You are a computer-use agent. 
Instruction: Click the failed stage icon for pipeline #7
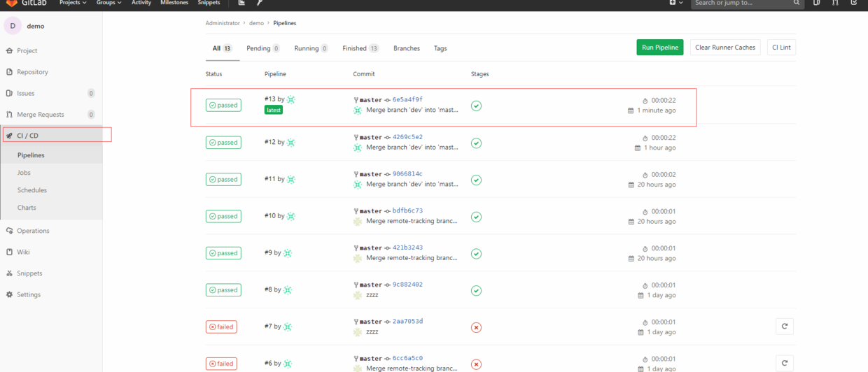click(476, 327)
